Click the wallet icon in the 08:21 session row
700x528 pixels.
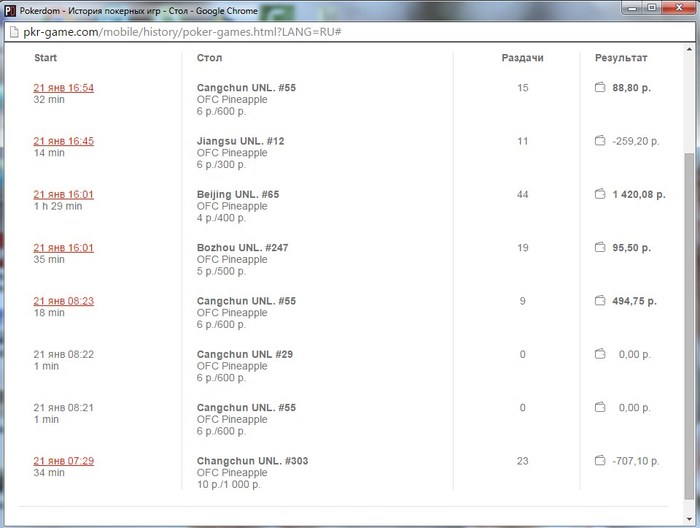tap(600, 407)
